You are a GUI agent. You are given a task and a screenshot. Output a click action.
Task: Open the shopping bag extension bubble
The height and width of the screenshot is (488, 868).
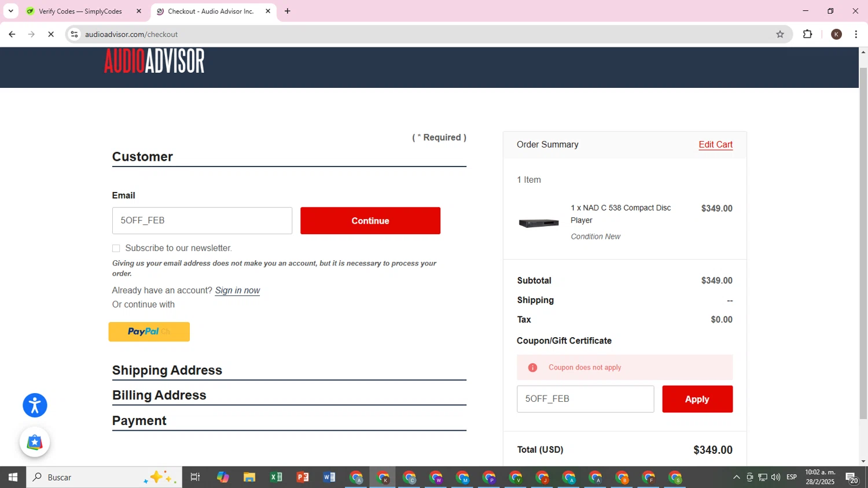coord(35,442)
